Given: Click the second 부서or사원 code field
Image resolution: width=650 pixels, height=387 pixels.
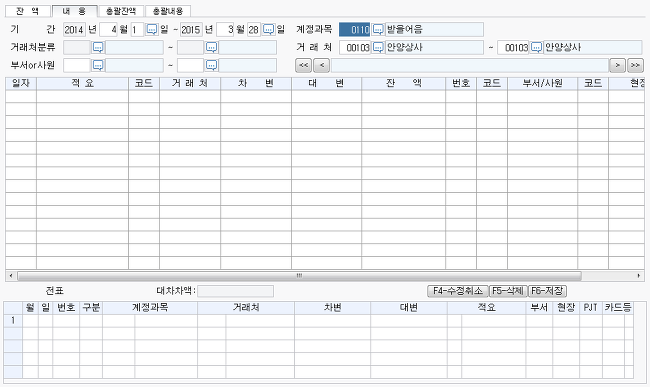Looking at the screenshot, I should (x=190, y=65).
